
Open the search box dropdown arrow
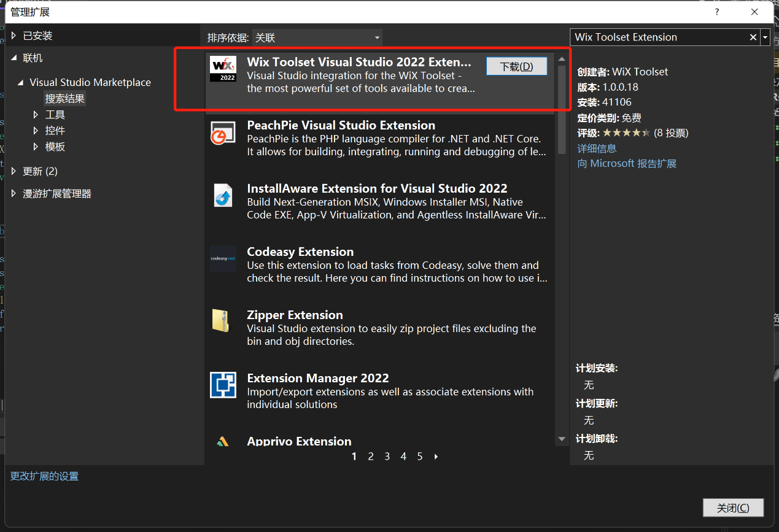click(x=765, y=37)
